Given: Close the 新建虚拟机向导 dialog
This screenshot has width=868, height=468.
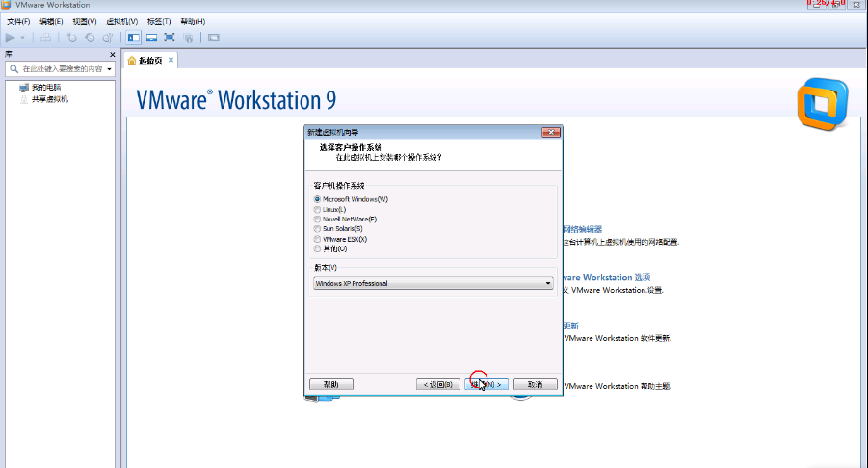Looking at the screenshot, I should pyautogui.click(x=551, y=132).
